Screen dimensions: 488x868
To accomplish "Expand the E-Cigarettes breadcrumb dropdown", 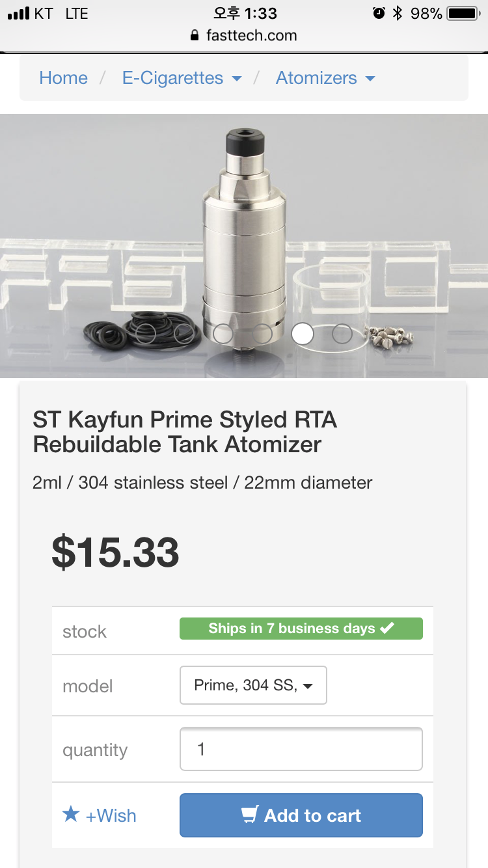I will (x=182, y=78).
